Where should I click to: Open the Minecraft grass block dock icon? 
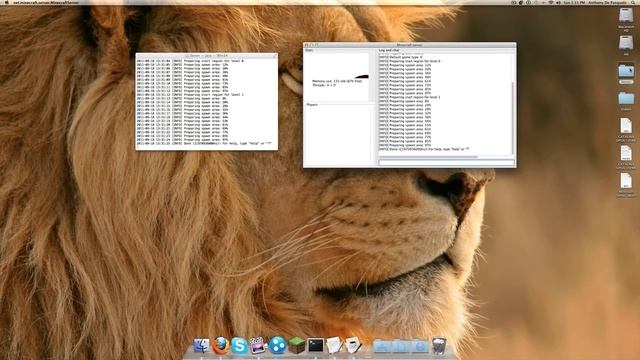coord(297,346)
